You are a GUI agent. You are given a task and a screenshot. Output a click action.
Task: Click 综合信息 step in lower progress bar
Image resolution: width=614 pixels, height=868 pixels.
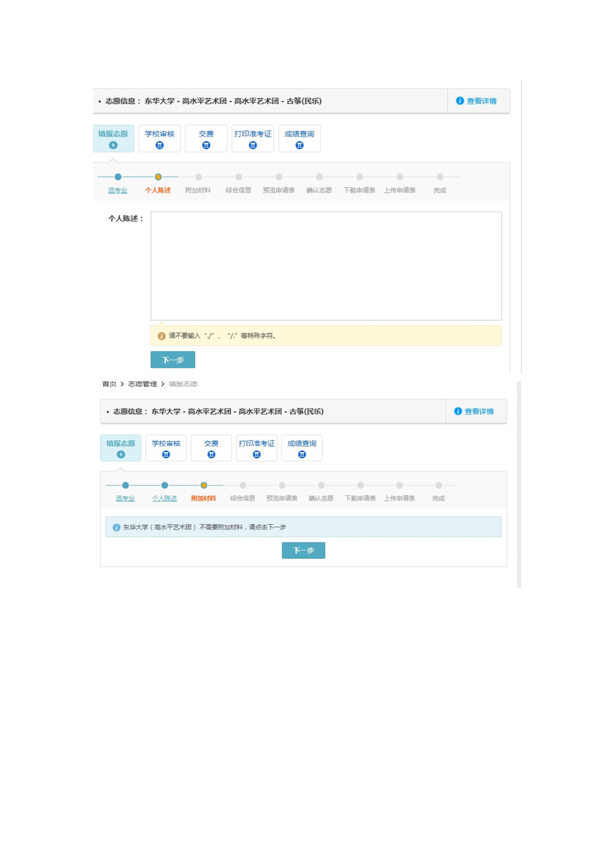coord(243,499)
